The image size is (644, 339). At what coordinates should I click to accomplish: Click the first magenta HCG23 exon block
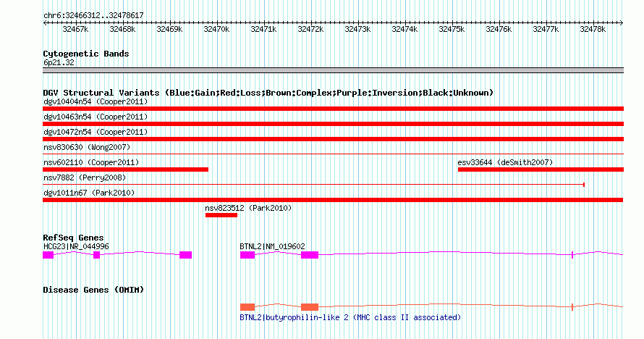[x=48, y=255]
